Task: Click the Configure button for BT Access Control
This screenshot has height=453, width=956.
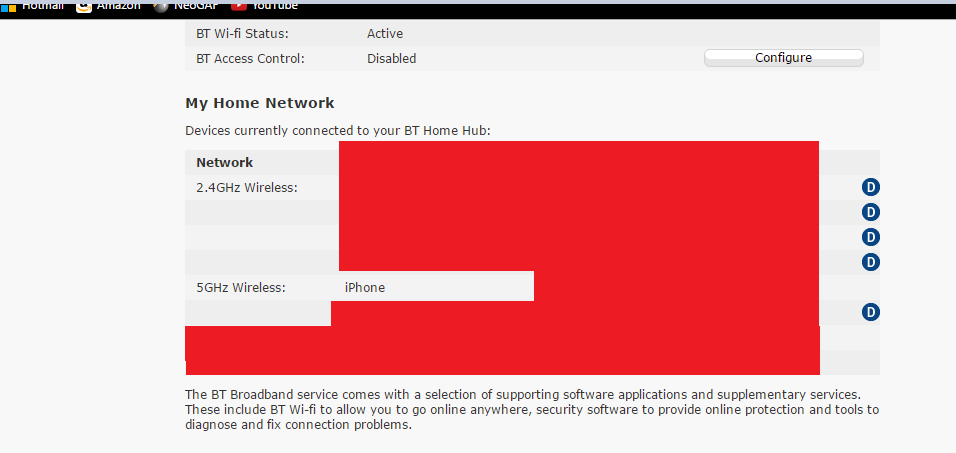Action: (x=783, y=58)
